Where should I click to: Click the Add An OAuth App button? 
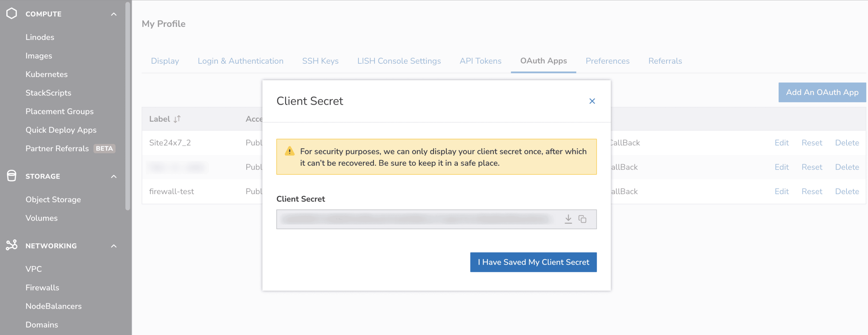coord(822,92)
